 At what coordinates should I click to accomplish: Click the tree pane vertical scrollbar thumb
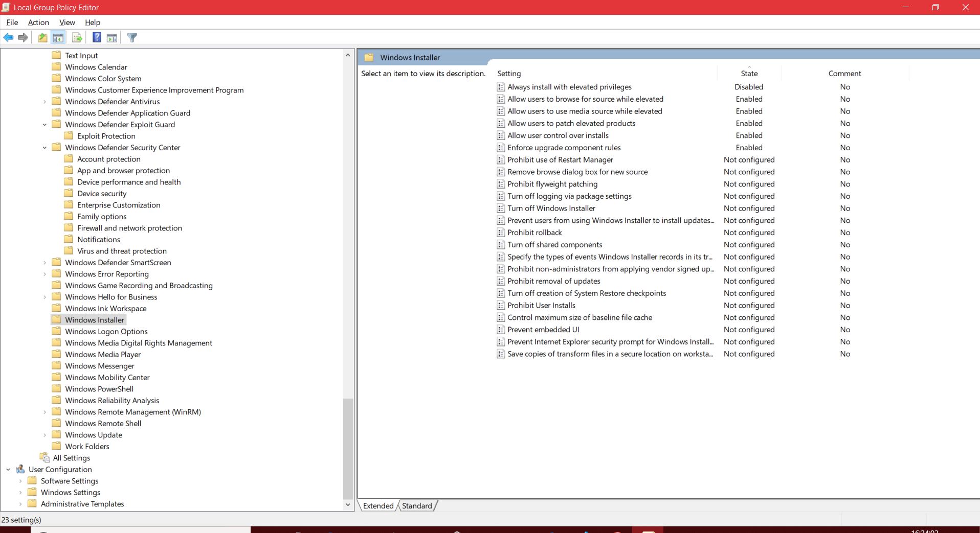[348, 448]
